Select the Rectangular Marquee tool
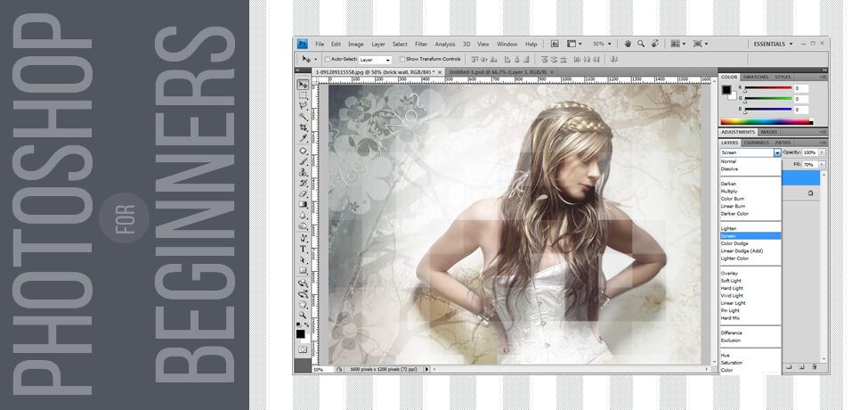868x410 pixels. [303, 95]
